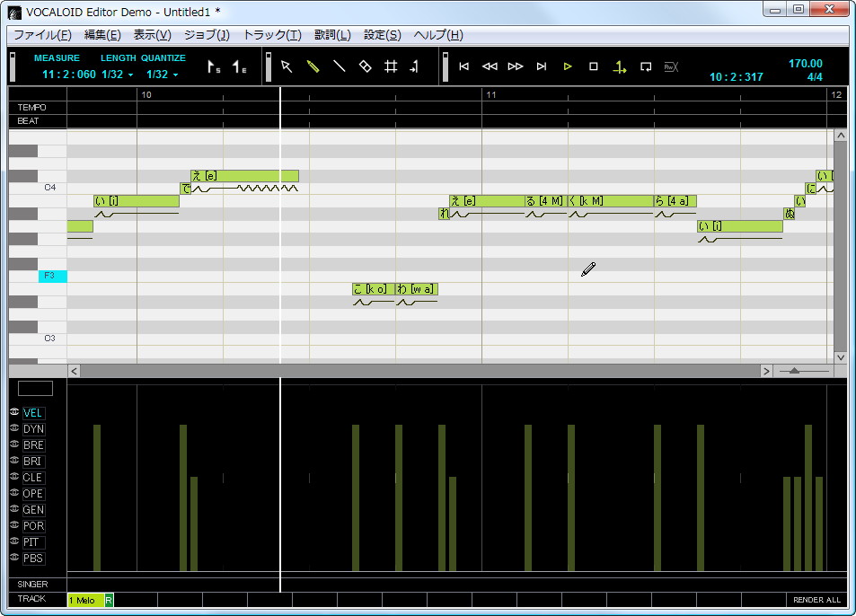Select the CLE parameter

click(33, 478)
